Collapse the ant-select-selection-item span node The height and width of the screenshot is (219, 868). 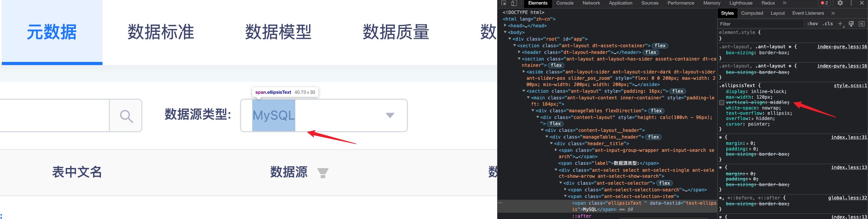coord(565,196)
